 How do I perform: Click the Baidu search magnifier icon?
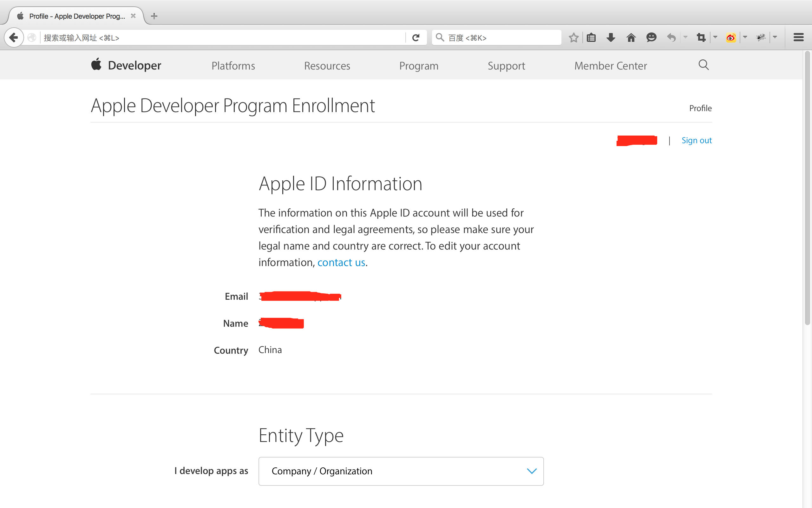tap(440, 38)
